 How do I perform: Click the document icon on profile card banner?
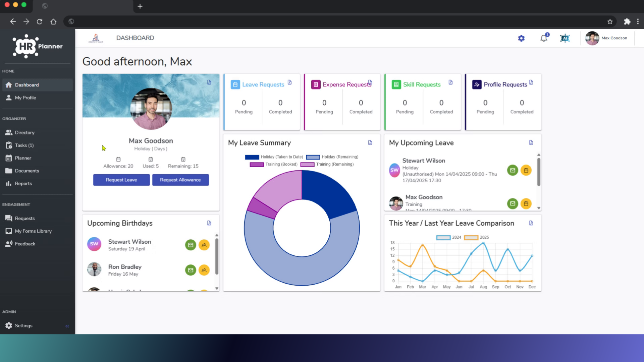[209, 82]
